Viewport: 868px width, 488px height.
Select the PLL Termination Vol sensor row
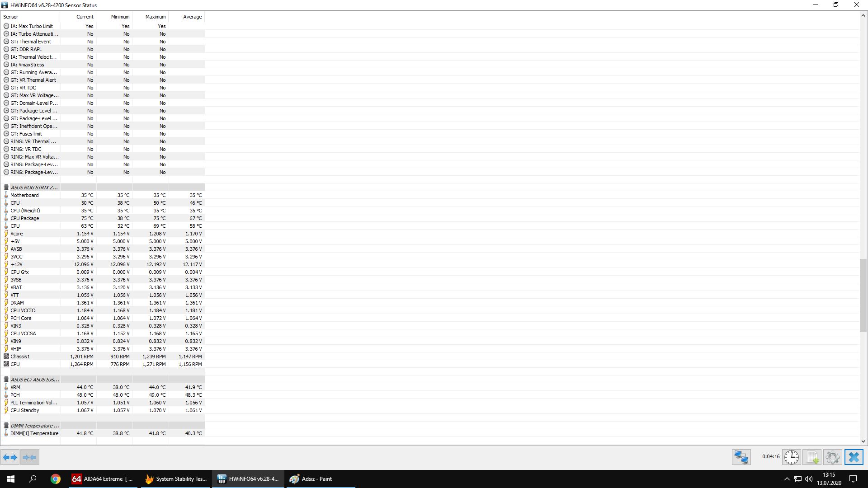point(103,403)
